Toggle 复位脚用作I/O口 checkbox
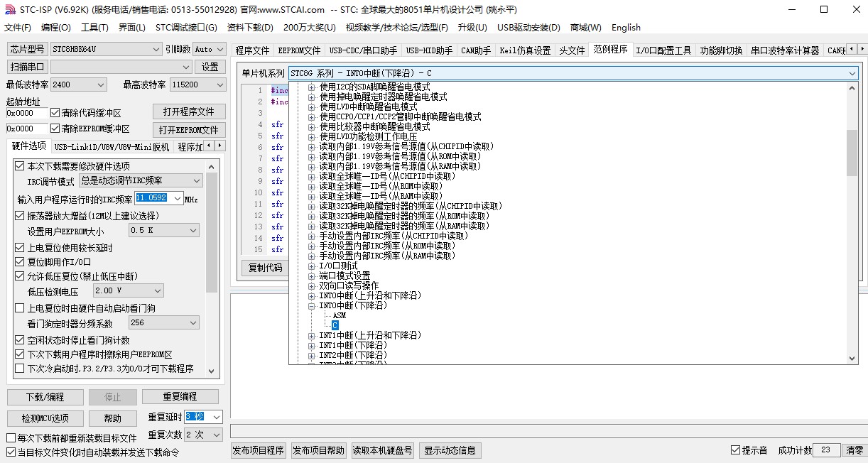The height and width of the screenshot is (463, 868). point(19,262)
